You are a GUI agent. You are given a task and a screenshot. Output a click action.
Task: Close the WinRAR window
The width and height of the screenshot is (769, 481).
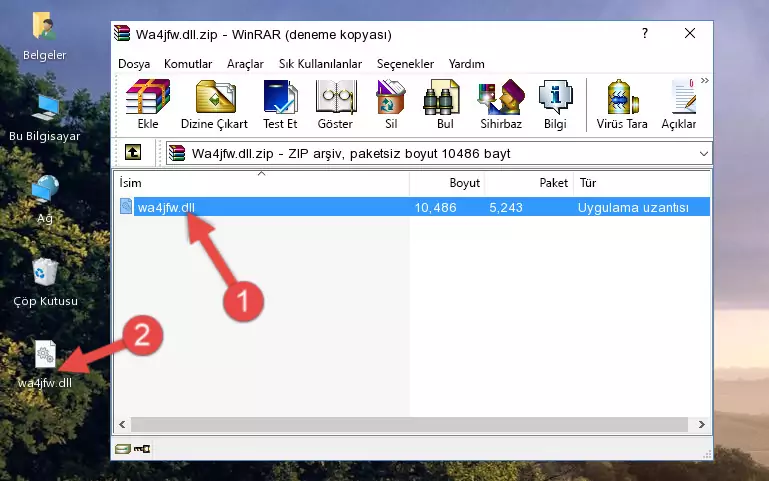(x=690, y=33)
